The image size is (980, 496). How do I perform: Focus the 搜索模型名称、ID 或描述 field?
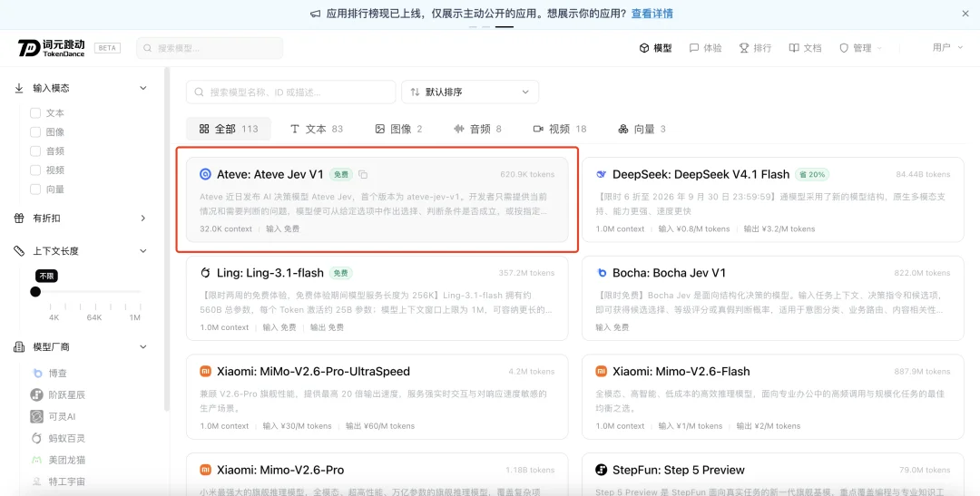290,92
